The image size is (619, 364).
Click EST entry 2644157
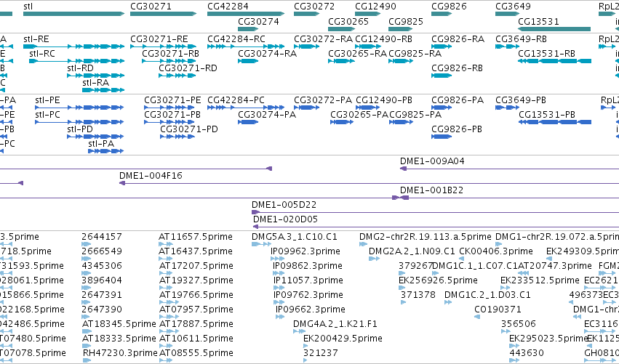[102, 237]
